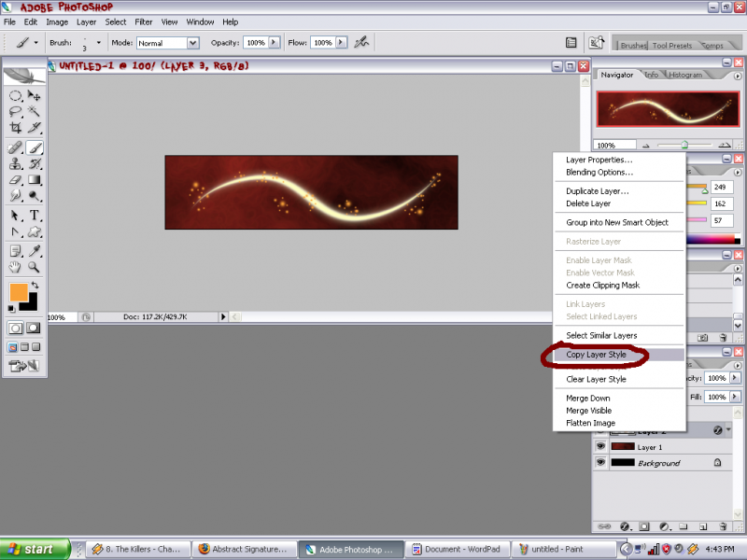This screenshot has width=747, height=560.
Task: Select the Custom Shape tool
Action: [35, 231]
